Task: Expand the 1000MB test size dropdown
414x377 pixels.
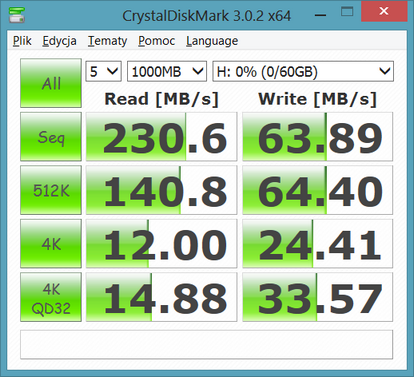Action: (x=167, y=71)
